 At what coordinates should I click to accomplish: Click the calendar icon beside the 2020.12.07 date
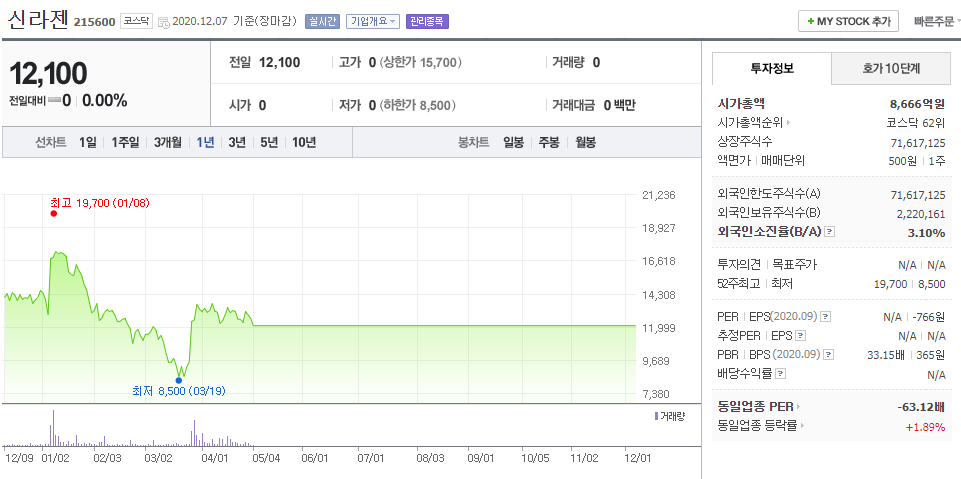164,22
